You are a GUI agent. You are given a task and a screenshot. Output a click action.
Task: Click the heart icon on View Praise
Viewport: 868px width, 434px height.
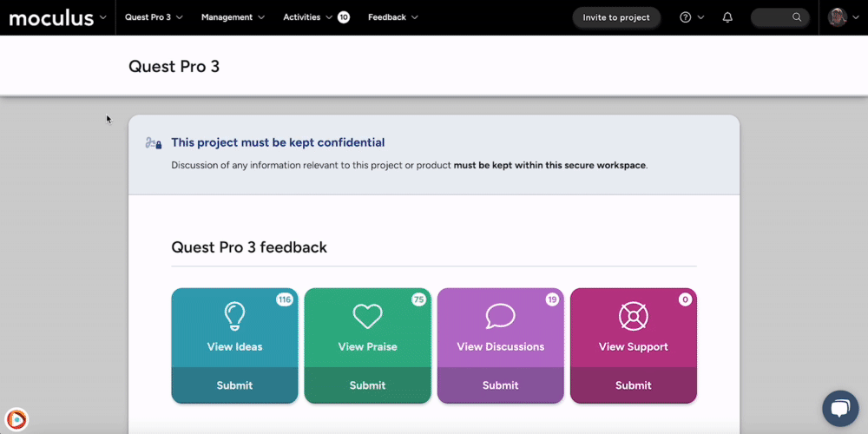[x=367, y=316]
